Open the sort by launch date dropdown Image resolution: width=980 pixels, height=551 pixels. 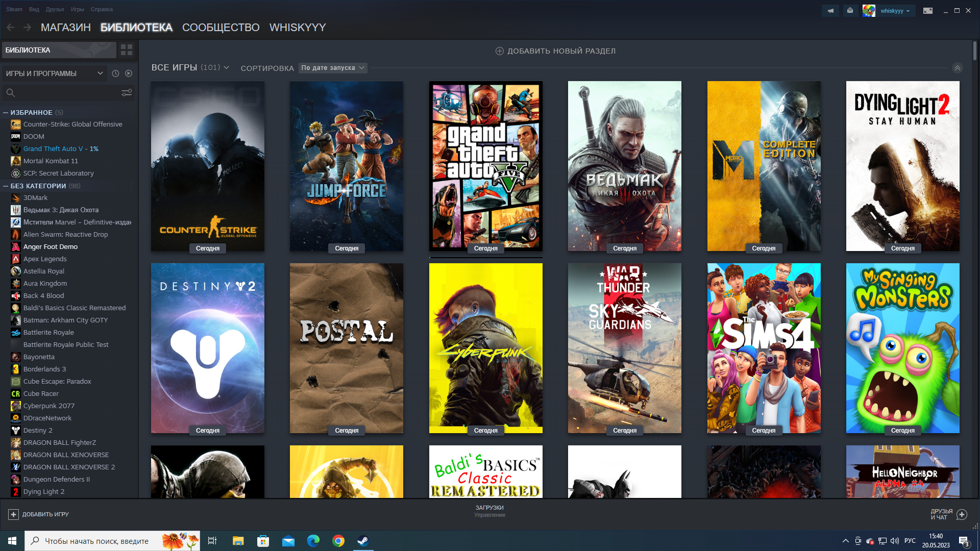tap(333, 68)
